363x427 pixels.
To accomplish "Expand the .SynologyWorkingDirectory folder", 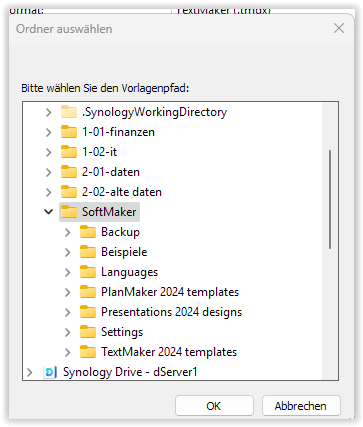I will coord(49,112).
